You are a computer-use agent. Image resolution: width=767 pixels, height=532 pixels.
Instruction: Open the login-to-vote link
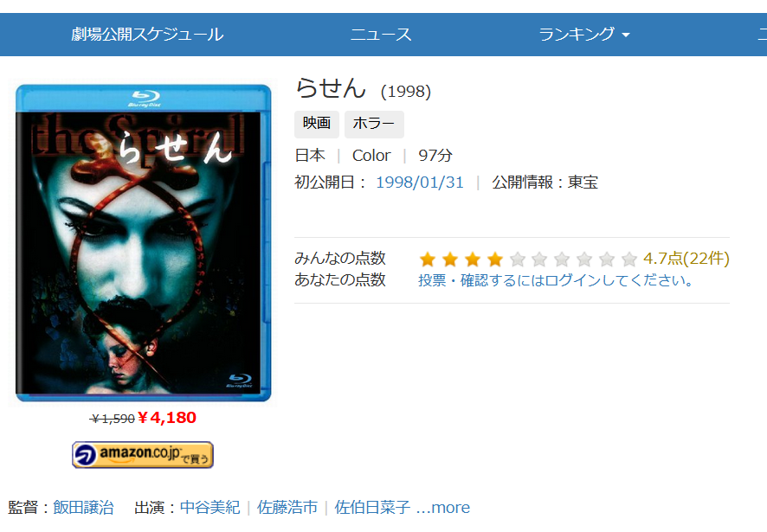pos(556,280)
